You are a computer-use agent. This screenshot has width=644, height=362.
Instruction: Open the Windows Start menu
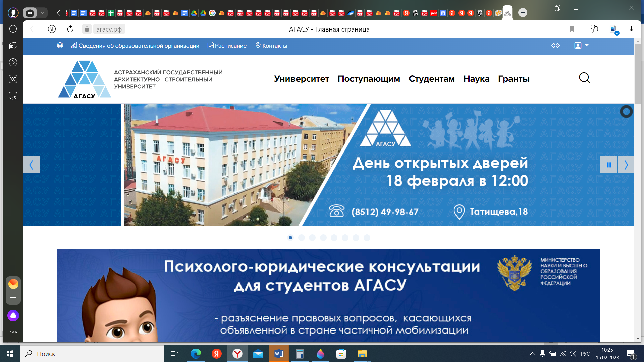(10, 354)
